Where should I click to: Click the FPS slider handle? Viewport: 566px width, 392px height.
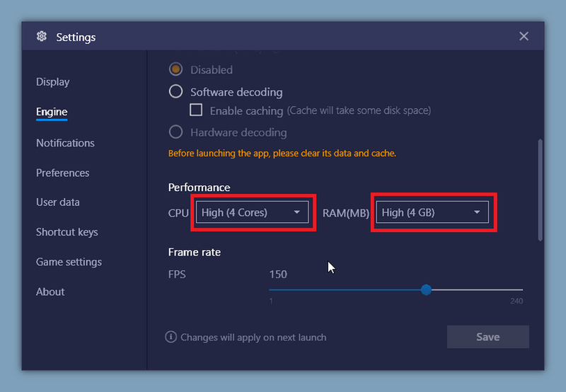point(427,289)
